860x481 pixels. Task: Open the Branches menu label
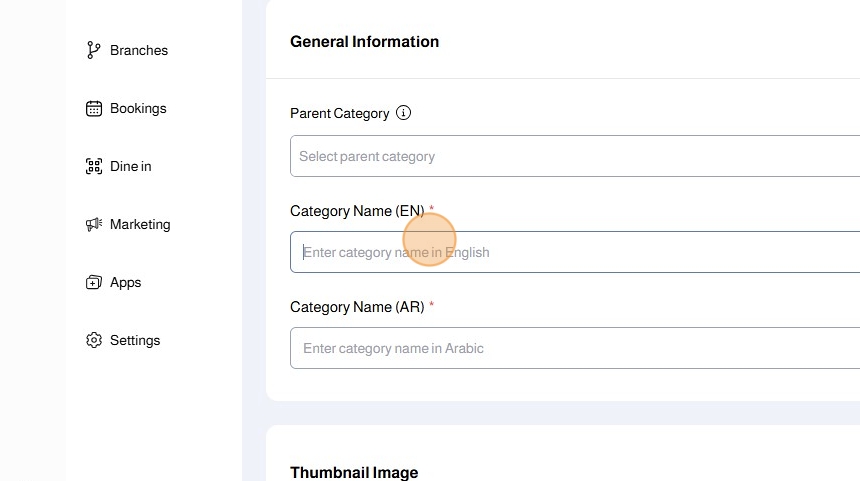coord(139,50)
